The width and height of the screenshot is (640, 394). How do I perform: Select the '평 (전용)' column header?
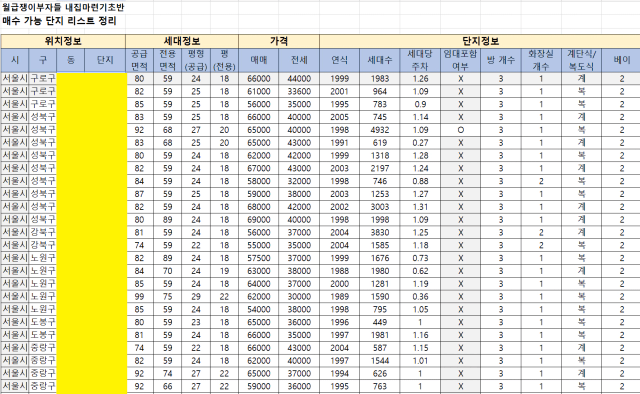click(x=224, y=60)
